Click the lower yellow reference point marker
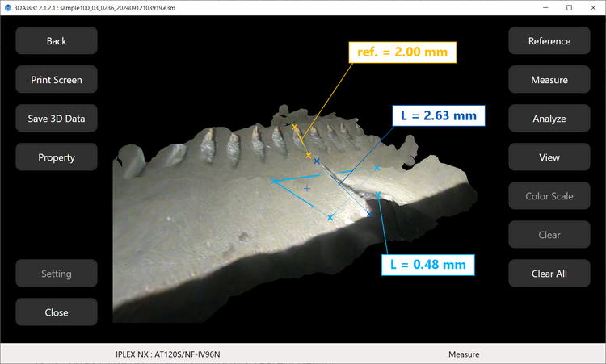 (x=309, y=154)
